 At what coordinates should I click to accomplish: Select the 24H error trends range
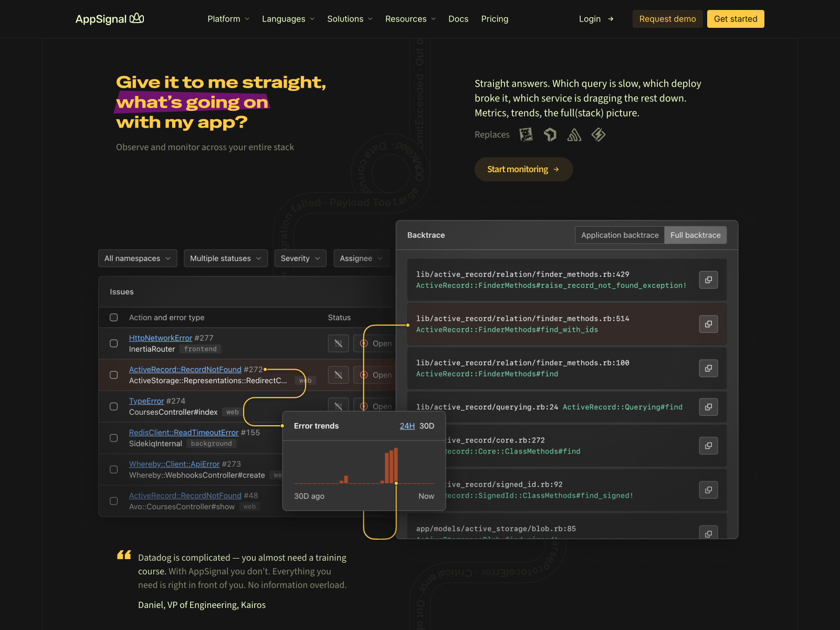click(x=407, y=426)
